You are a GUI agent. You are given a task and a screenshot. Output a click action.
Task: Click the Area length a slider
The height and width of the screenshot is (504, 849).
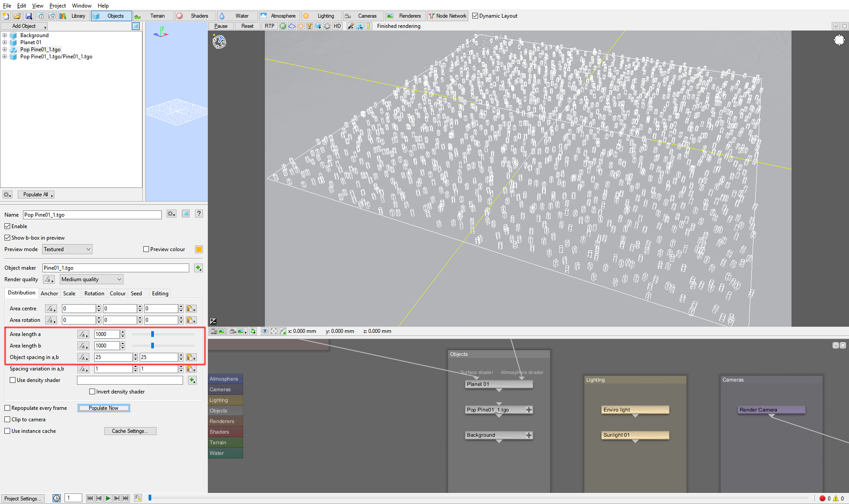[x=164, y=334]
